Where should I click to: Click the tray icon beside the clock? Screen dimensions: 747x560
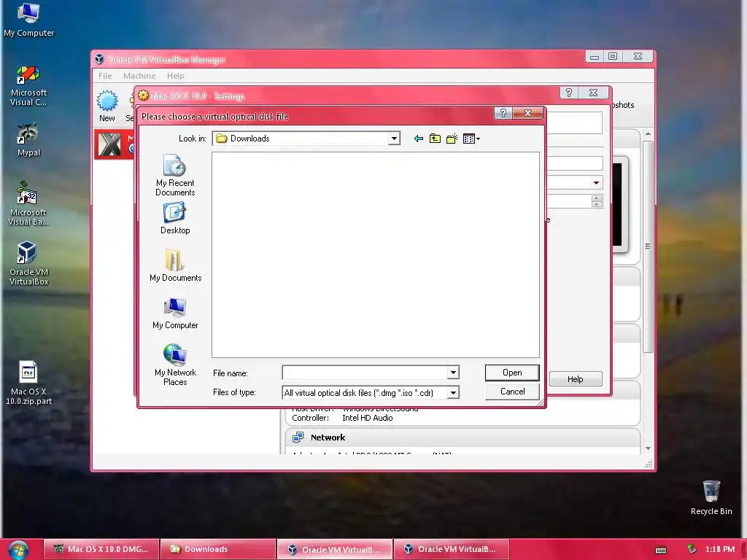(692, 549)
